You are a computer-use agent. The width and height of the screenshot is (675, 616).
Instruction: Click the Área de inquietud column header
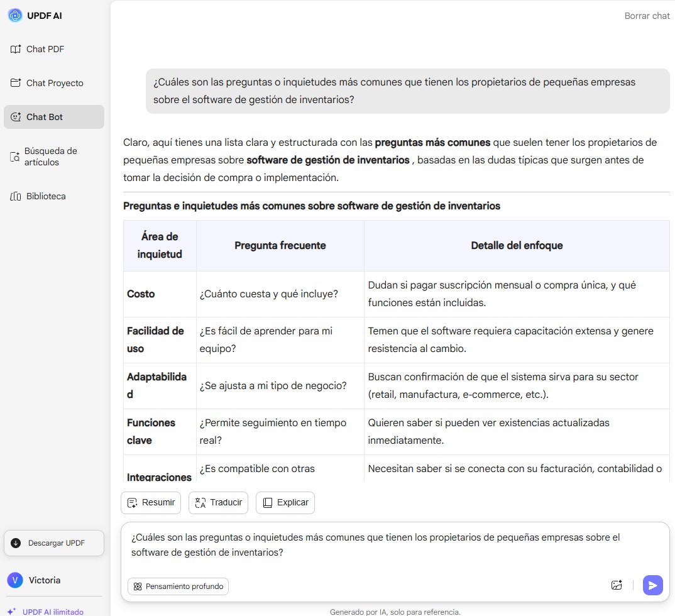[x=160, y=245]
